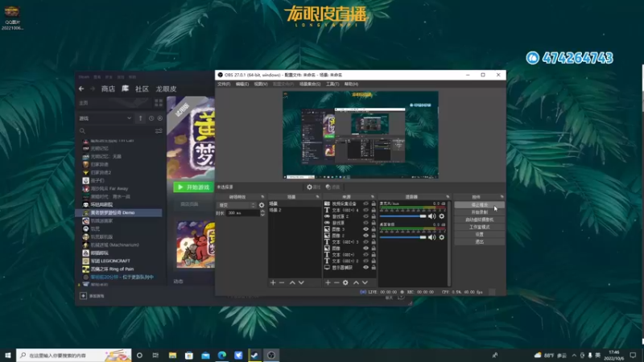The width and height of the screenshot is (644, 362).
Task: Mute the 麦克风/Aux speaker icon
Action: click(431, 216)
